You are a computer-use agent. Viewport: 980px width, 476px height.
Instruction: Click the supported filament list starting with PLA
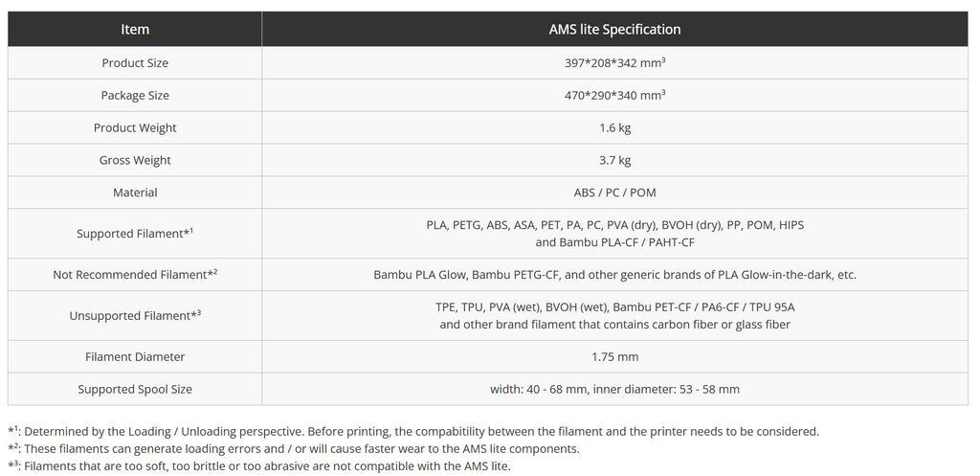tap(614, 234)
